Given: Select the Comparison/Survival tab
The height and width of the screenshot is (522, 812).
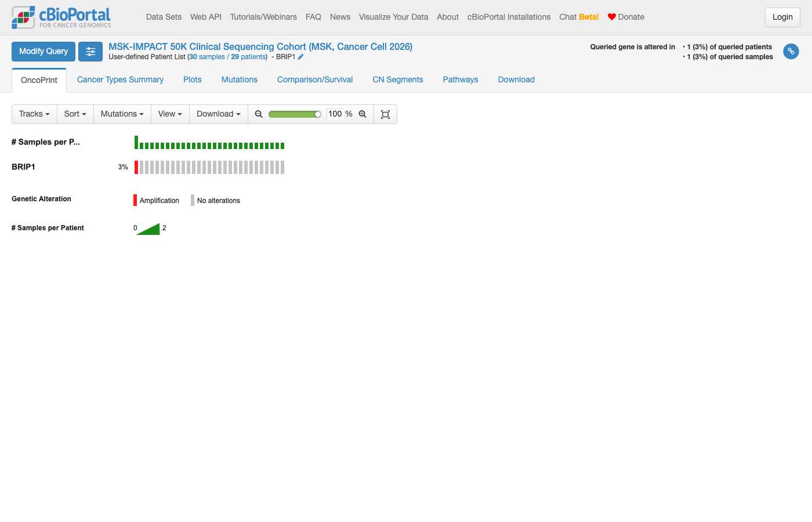Looking at the screenshot, I should [315, 80].
